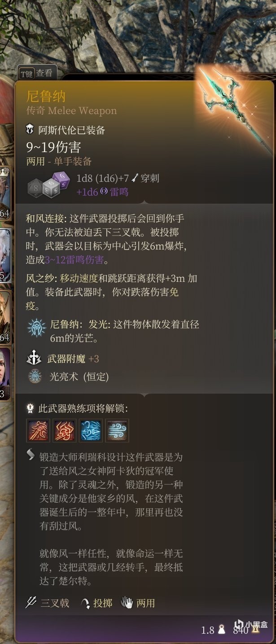
Task: Select the second red weapon skill icon
Action: pos(65,430)
